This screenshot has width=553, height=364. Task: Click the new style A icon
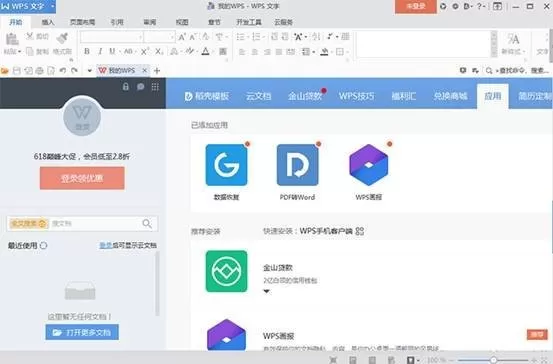514,38
